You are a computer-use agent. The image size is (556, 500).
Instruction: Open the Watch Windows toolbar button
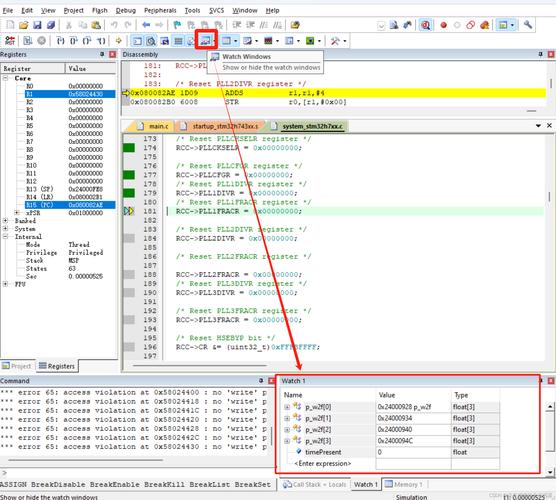click(205, 41)
